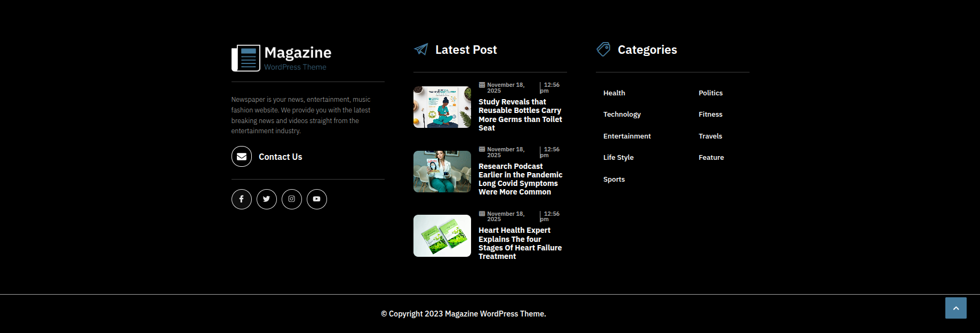Open the Instagram social icon
This screenshot has height=333, width=980.
pyautogui.click(x=291, y=199)
